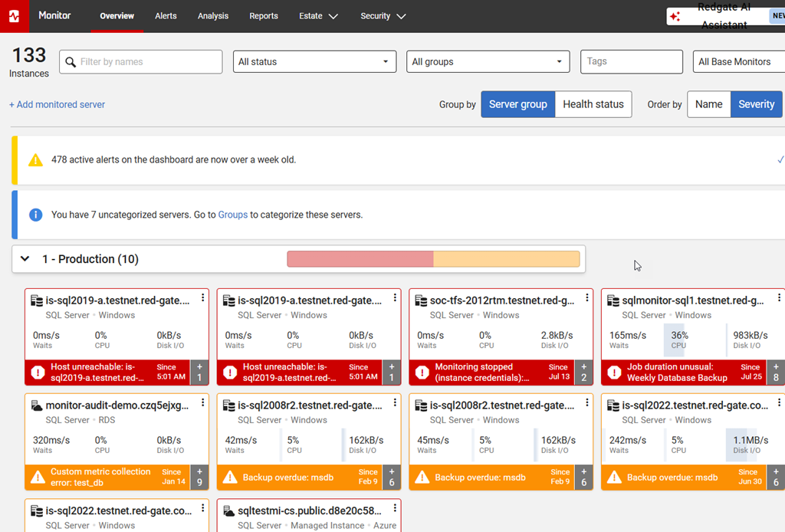The height and width of the screenshot is (532, 785).
Task: Open the Monitoring stopped alert on soc-tfs card
Action: pyautogui.click(x=492, y=373)
